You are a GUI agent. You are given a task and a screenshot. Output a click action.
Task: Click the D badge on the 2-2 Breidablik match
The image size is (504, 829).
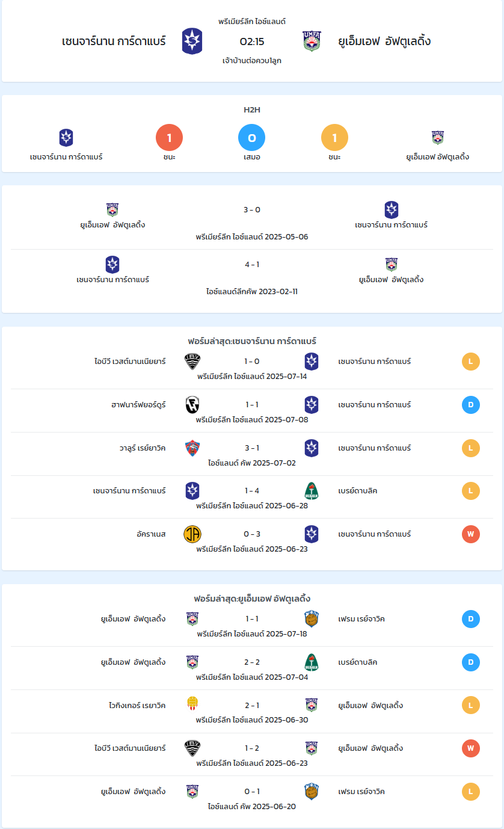coord(471,662)
